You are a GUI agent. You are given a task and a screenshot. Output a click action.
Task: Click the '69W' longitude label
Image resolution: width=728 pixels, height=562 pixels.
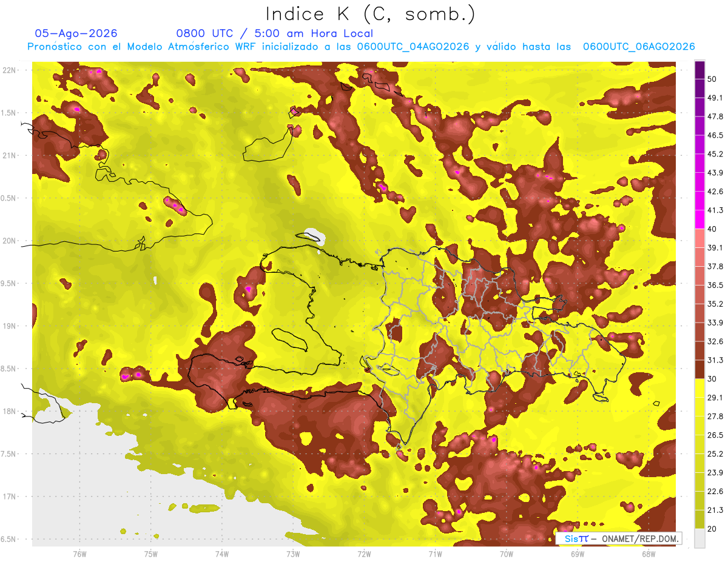coord(578,554)
